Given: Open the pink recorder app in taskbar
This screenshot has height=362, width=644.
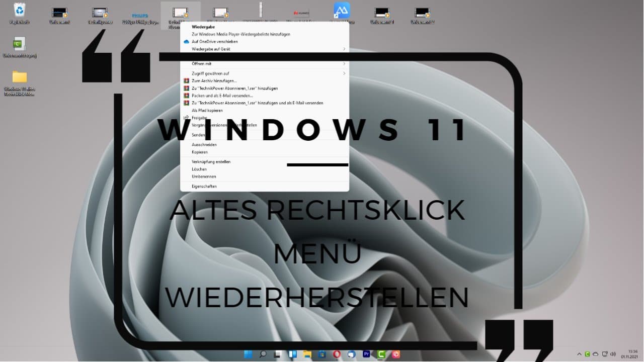Looking at the screenshot, I should coord(396,354).
